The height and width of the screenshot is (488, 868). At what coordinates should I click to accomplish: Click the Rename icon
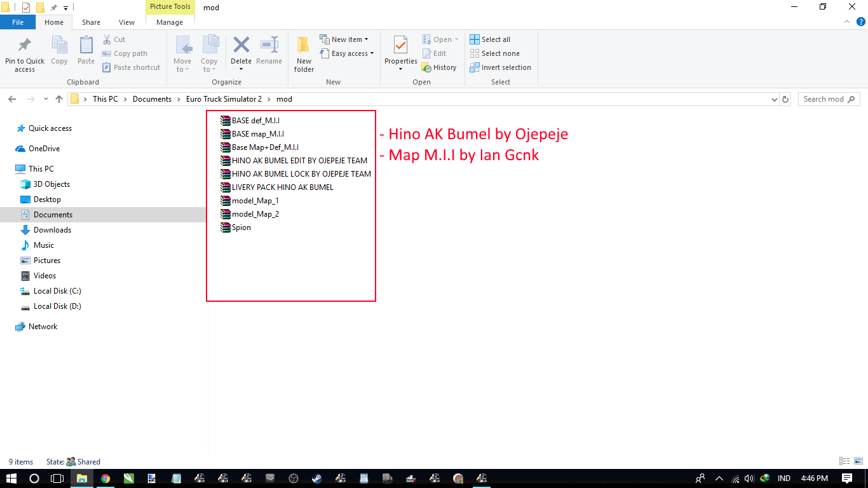269,45
